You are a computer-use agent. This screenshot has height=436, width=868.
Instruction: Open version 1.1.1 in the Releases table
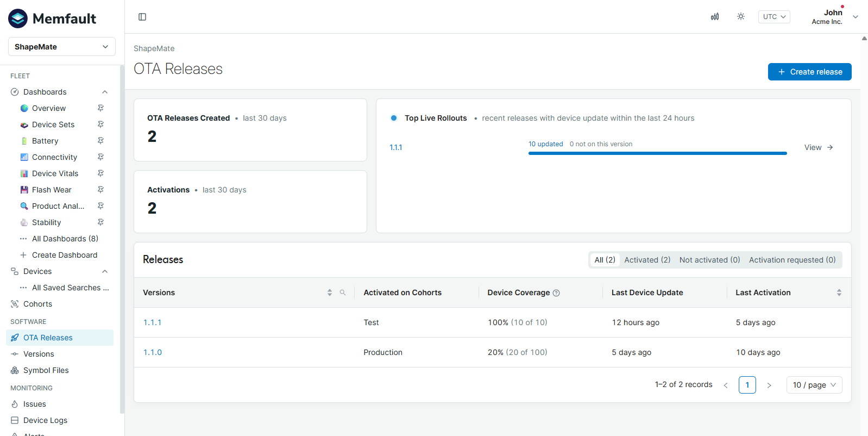click(x=152, y=322)
